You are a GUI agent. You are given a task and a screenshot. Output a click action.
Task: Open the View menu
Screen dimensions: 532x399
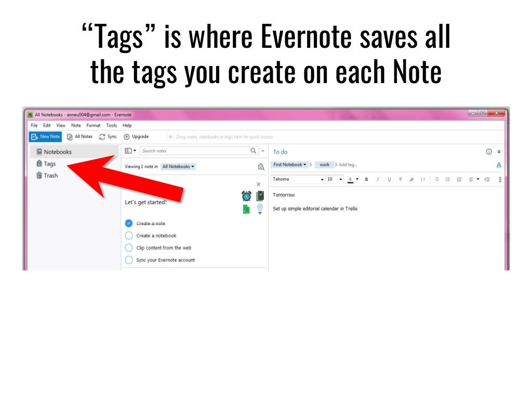pos(61,125)
